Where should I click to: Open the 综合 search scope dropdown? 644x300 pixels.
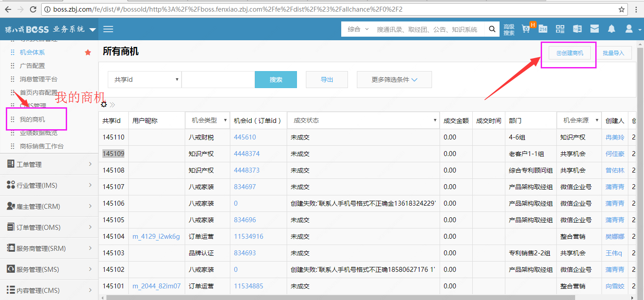pyautogui.click(x=358, y=29)
